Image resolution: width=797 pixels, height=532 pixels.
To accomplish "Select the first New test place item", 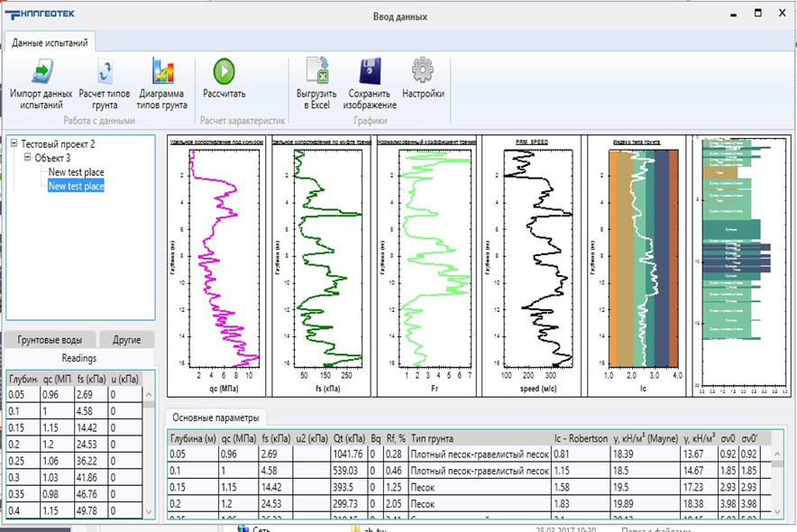I will 76,172.
